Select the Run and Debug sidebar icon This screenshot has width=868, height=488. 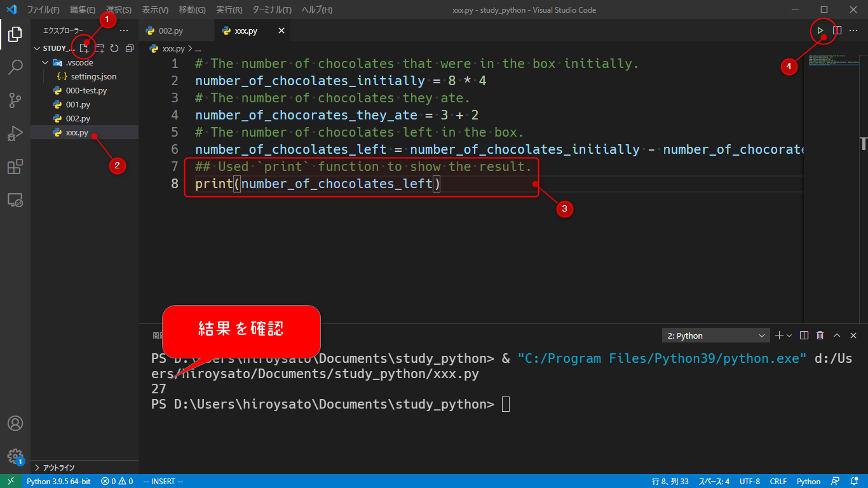click(15, 133)
